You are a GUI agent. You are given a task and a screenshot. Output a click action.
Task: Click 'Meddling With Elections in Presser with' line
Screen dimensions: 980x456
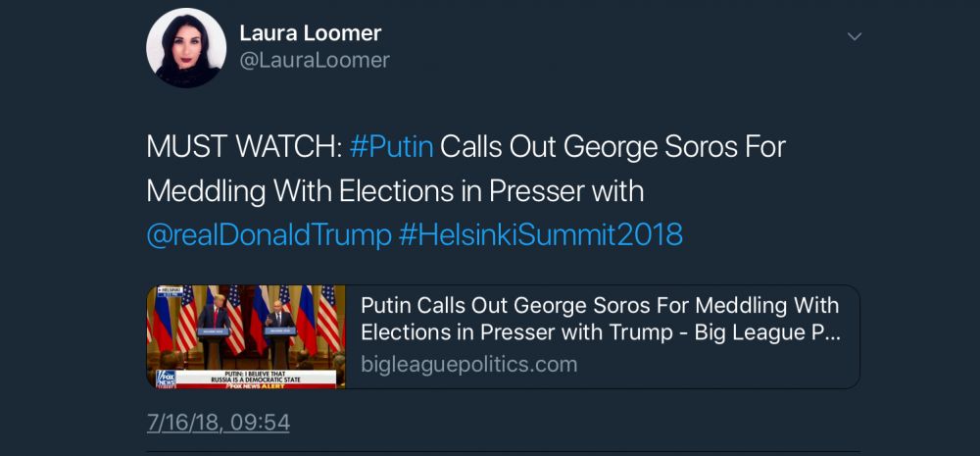point(394,191)
